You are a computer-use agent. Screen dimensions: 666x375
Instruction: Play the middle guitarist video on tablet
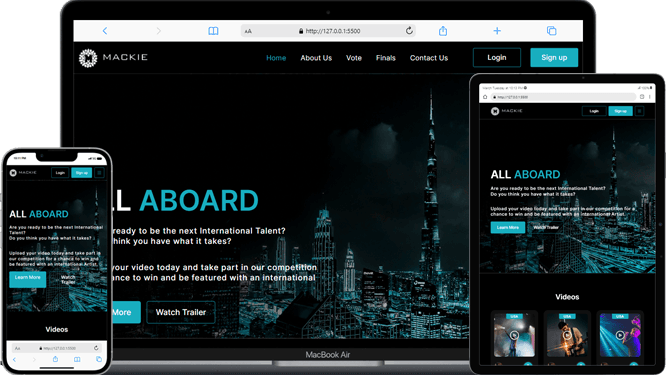pyautogui.click(x=567, y=335)
